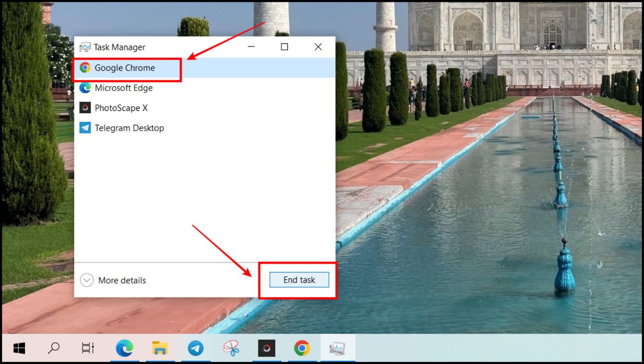Select the Google Chrome row in Task Manager

point(205,68)
